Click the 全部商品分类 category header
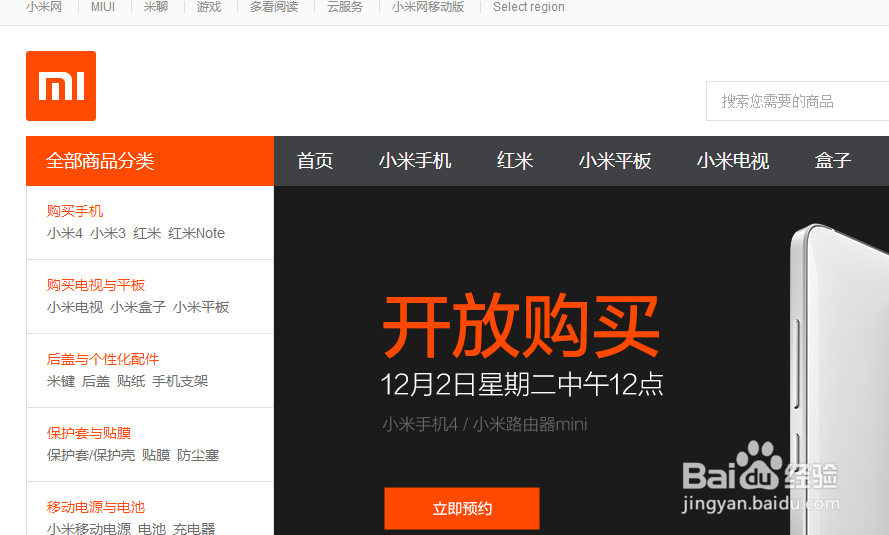This screenshot has height=535, width=889. (x=150, y=161)
